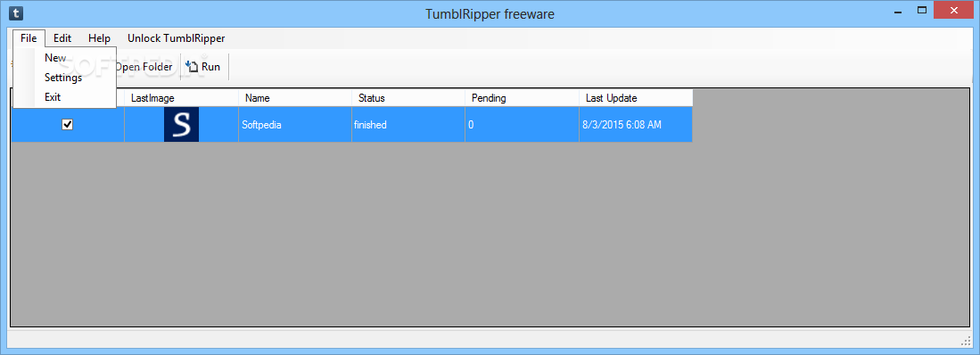This screenshot has height=355, width=980.
Task: Click the Run toolbar button
Action: point(203,67)
